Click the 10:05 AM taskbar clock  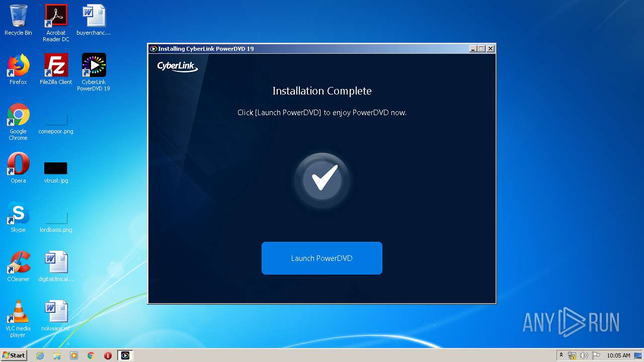point(618,355)
